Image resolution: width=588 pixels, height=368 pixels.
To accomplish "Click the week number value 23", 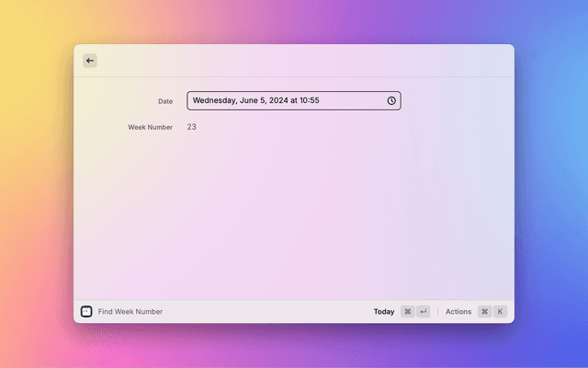I will (191, 127).
